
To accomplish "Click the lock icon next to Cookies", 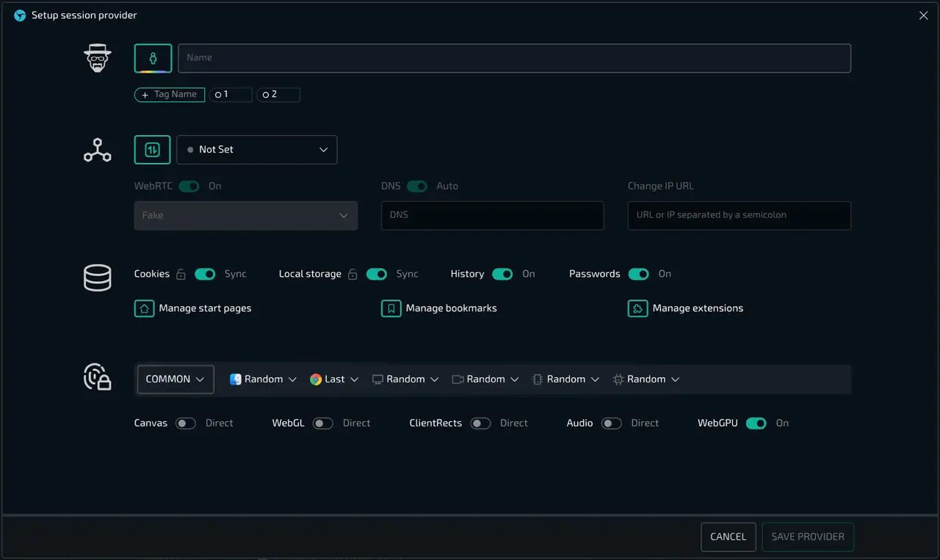I will (181, 274).
